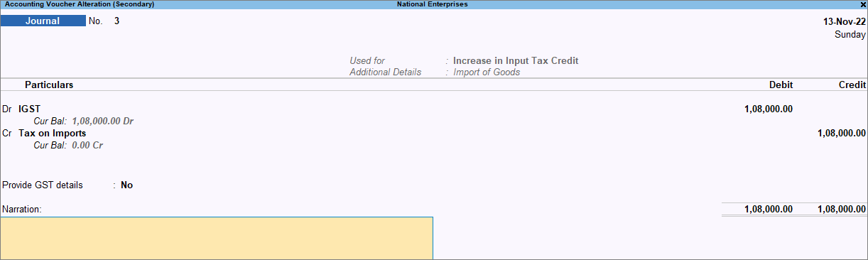Select the Tax on Imports ledger
Viewport: 868px width, 260px height.
coord(53,133)
